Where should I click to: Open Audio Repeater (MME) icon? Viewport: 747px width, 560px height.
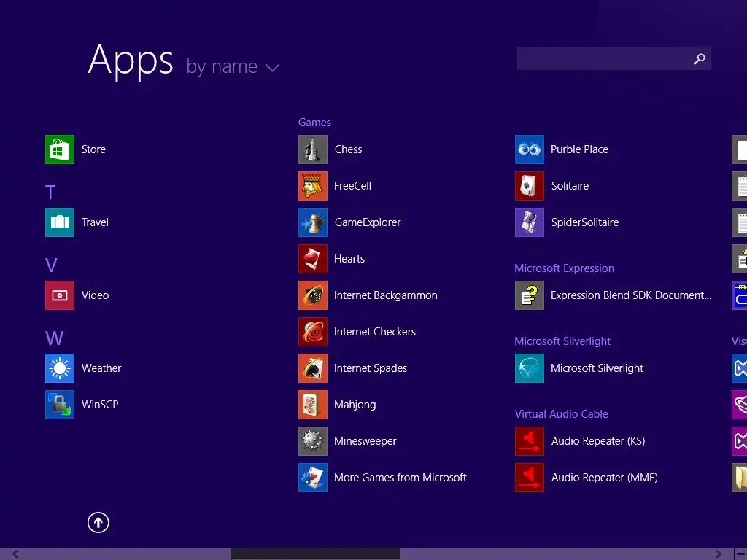(530, 478)
